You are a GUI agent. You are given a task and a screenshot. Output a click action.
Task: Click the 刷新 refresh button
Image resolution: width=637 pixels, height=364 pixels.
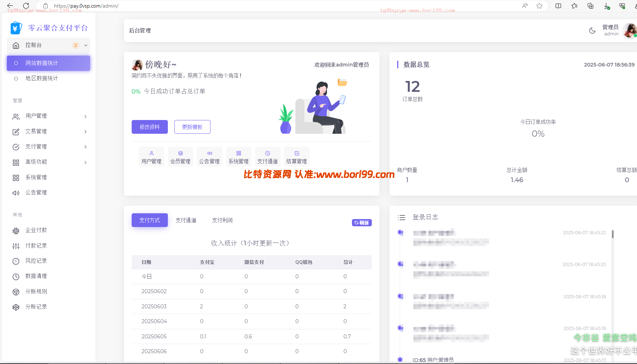pyautogui.click(x=362, y=223)
